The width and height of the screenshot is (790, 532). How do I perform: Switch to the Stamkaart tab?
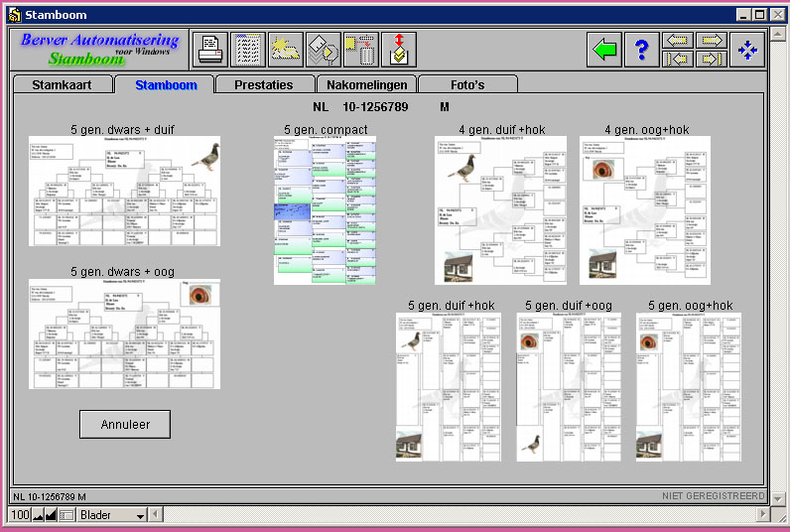[62, 85]
